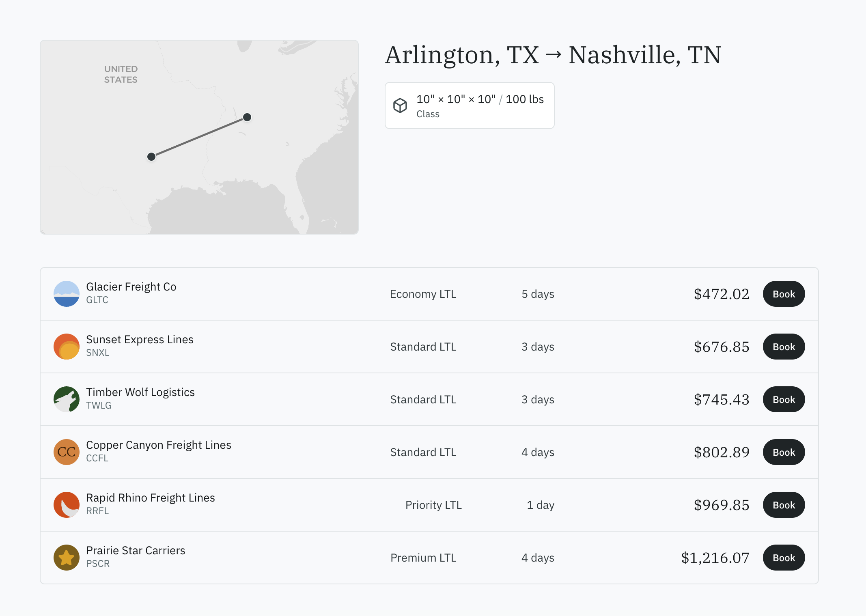Viewport: 866px width, 616px height.
Task: Click the Timber Wolf Logistics wolf icon
Action: pos(67,399)
